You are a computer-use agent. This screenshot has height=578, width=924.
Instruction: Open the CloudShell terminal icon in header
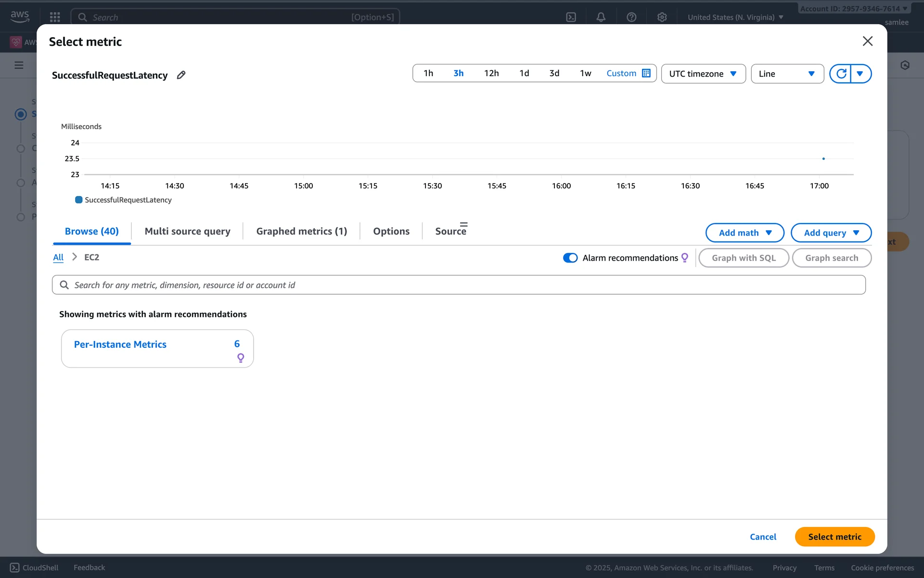[x=571, y=17]
